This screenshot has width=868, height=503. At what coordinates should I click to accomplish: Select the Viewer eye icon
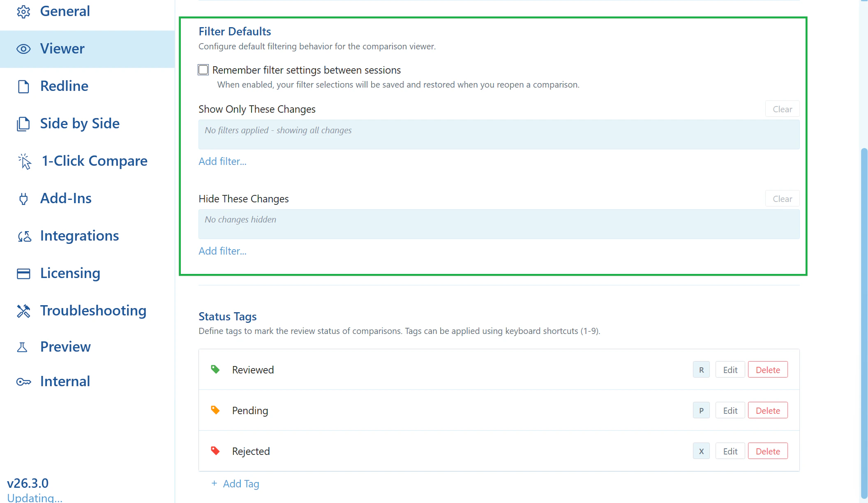point(23,49)
